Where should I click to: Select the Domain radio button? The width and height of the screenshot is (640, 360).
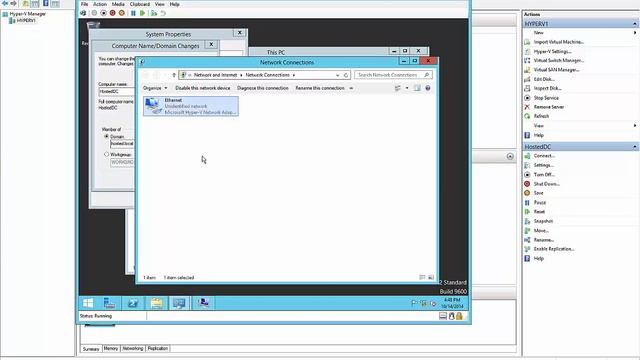tap(107, 136)
